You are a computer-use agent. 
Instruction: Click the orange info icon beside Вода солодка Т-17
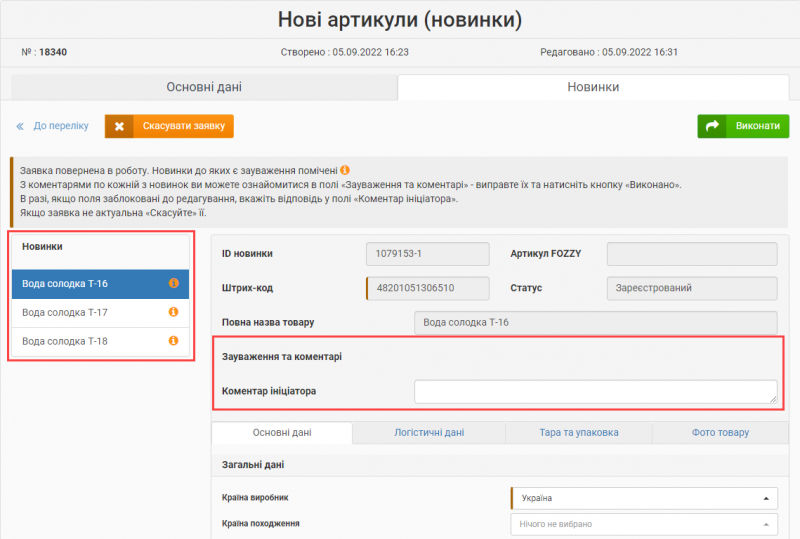(x=173, y=311)
